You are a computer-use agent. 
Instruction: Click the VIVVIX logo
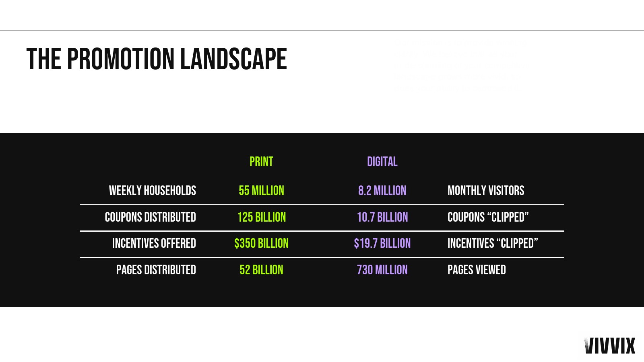coord(610,346)
